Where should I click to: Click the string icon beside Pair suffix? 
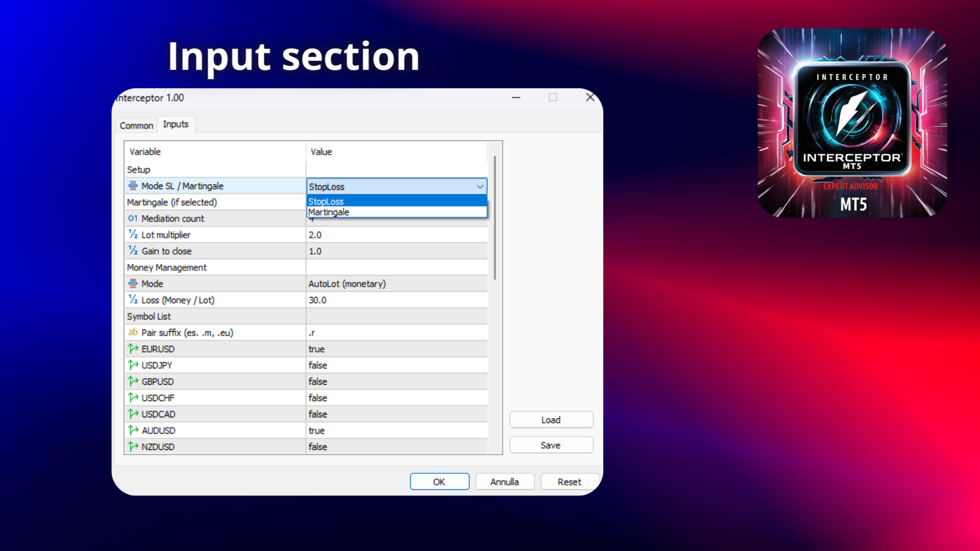coord(133,333)
